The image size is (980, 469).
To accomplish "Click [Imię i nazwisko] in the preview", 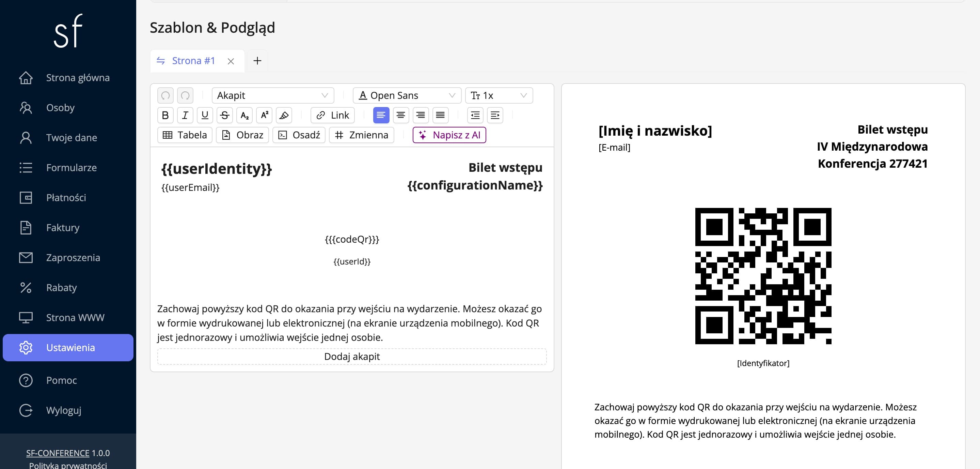I will 655,131.
